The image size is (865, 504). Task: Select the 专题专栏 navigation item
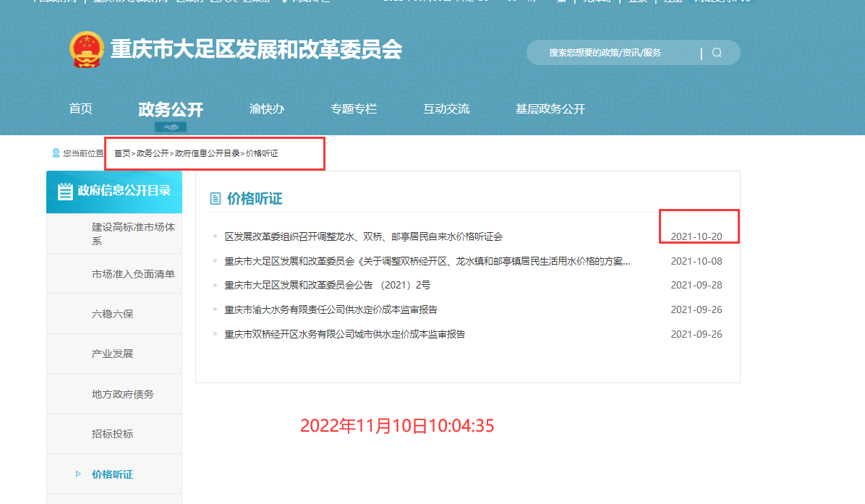(354, 109)
